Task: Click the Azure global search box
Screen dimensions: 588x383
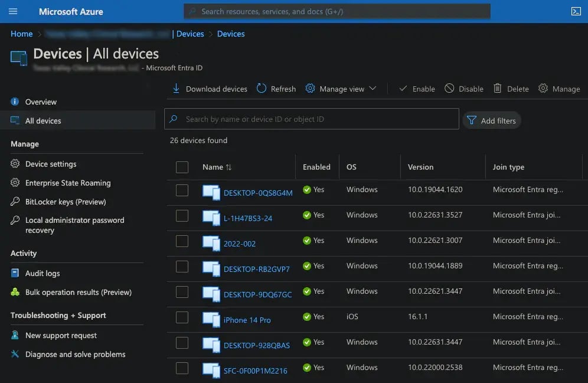Action: tap(337, 11)
